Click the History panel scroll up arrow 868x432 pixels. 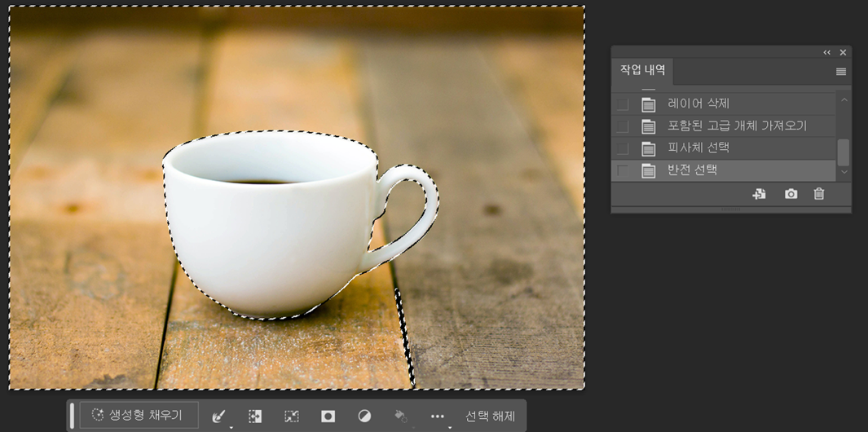[844, 99]
